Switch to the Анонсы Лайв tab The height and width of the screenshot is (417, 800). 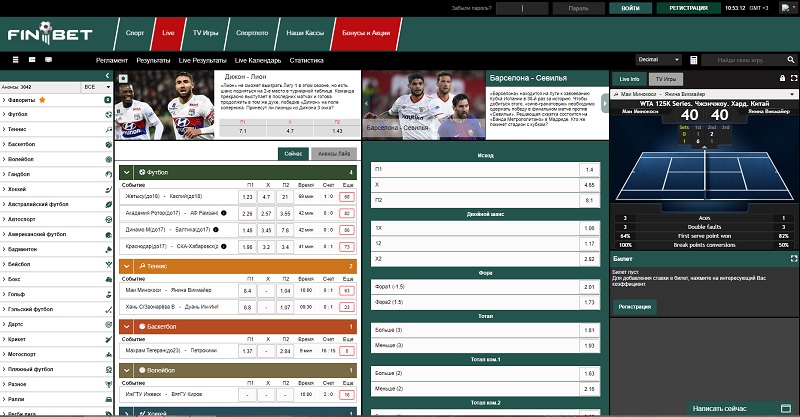[334, 154]
